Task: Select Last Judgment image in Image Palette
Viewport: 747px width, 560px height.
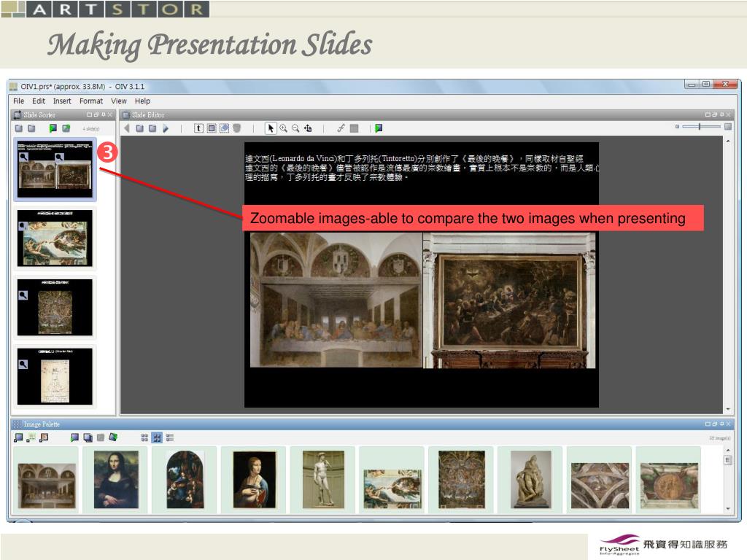Action: click(462, 480)
